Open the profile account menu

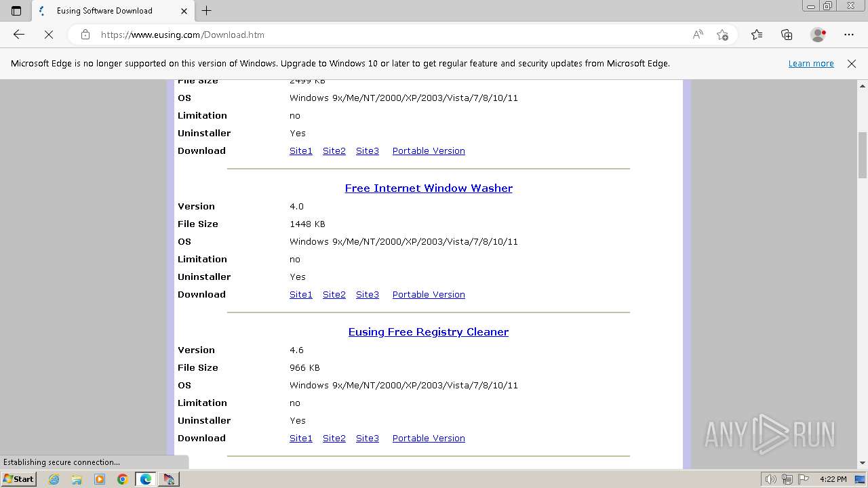818,35
